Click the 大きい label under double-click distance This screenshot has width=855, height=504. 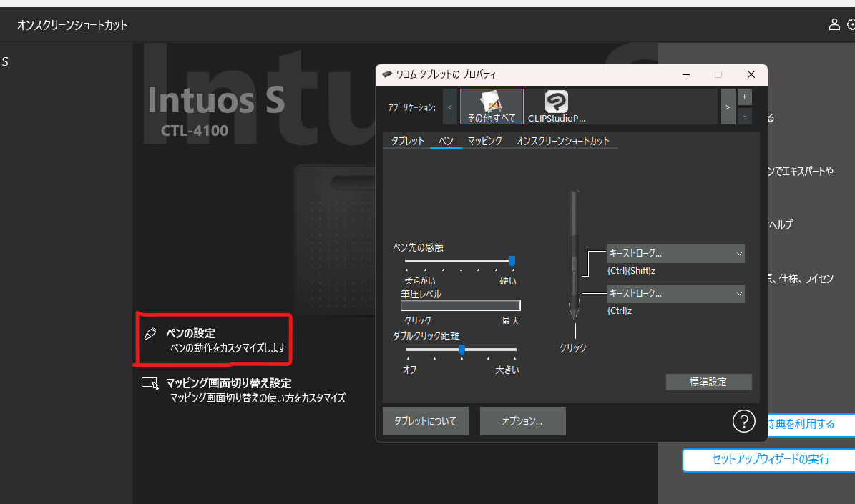tap(507, 370)
